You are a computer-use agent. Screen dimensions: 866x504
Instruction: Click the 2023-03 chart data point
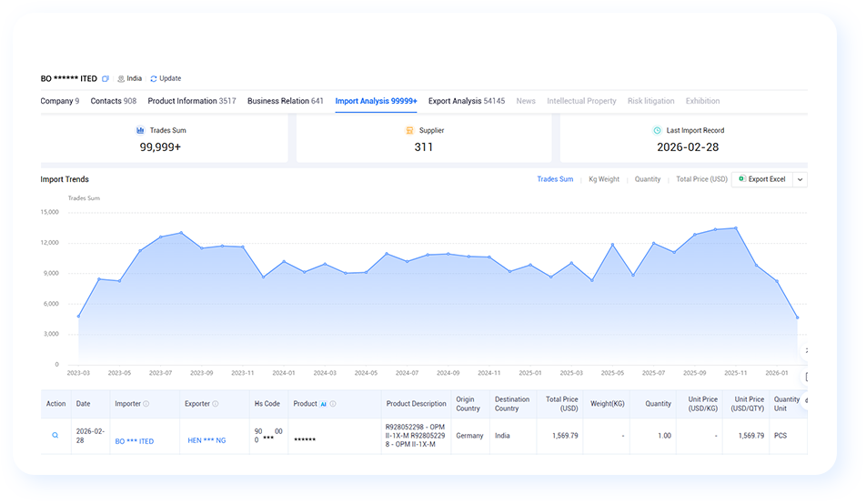pos(78,317)
